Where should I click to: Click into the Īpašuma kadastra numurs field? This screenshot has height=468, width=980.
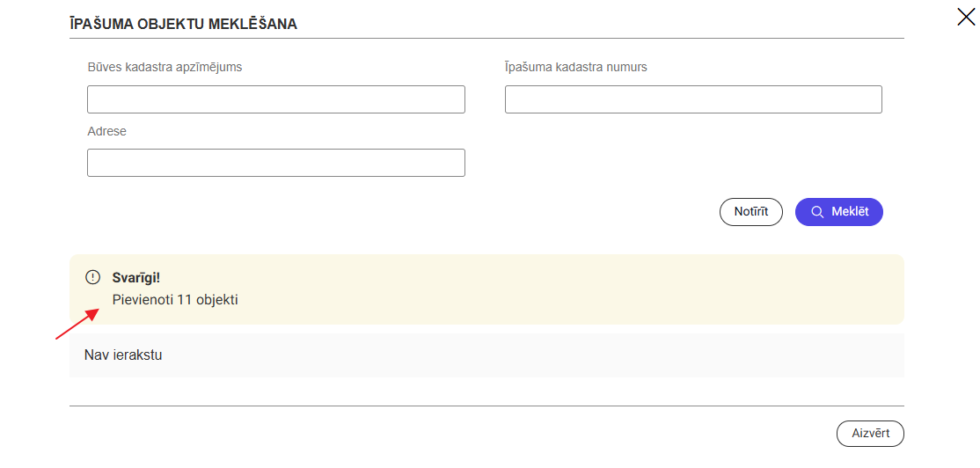693,99
